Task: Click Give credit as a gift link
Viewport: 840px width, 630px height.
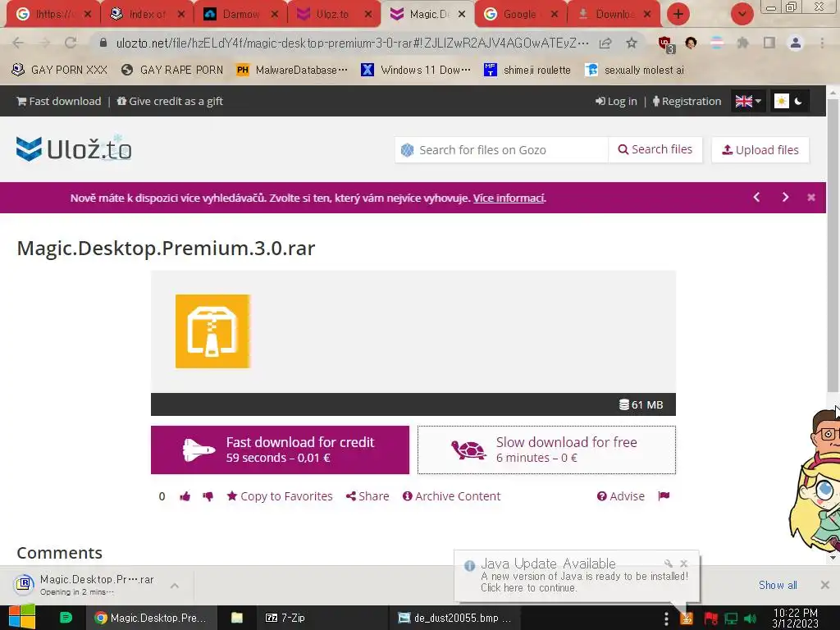Action: click(170, 101)
